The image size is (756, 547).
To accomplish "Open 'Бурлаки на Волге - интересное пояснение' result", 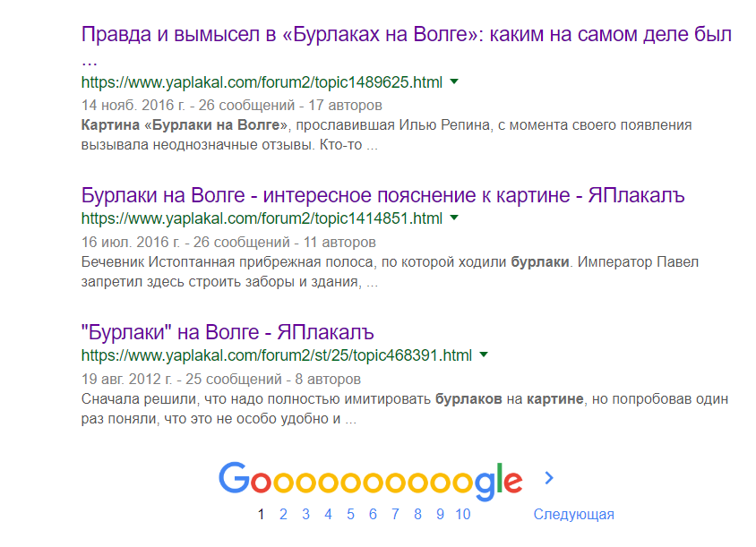I will (382, 195).
